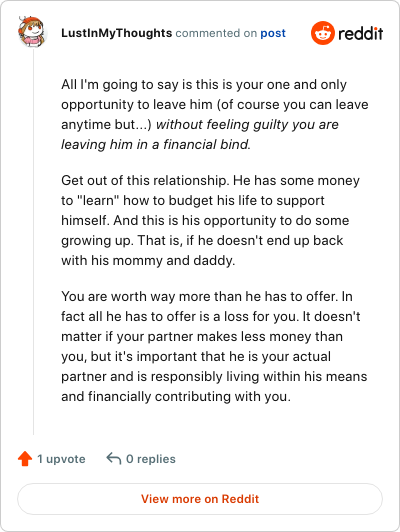
Task: Click the "1 upvote" count label
Action: coord(61,459)
